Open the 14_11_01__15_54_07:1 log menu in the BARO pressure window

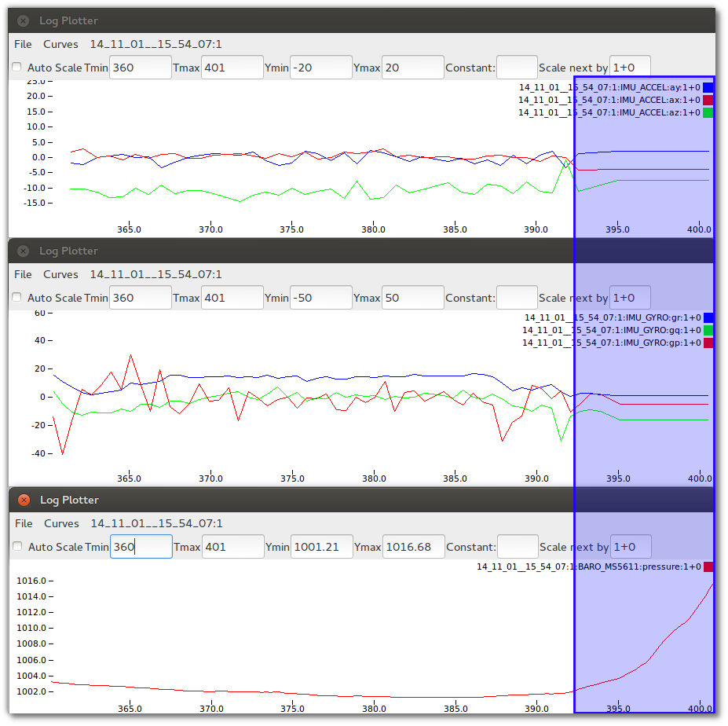[156, 523]
